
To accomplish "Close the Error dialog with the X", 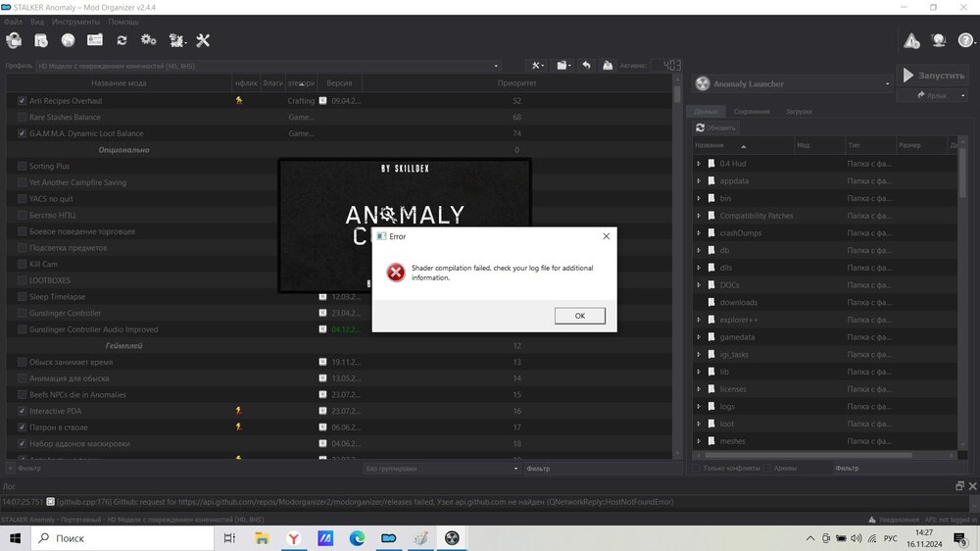I will point(606,236).
